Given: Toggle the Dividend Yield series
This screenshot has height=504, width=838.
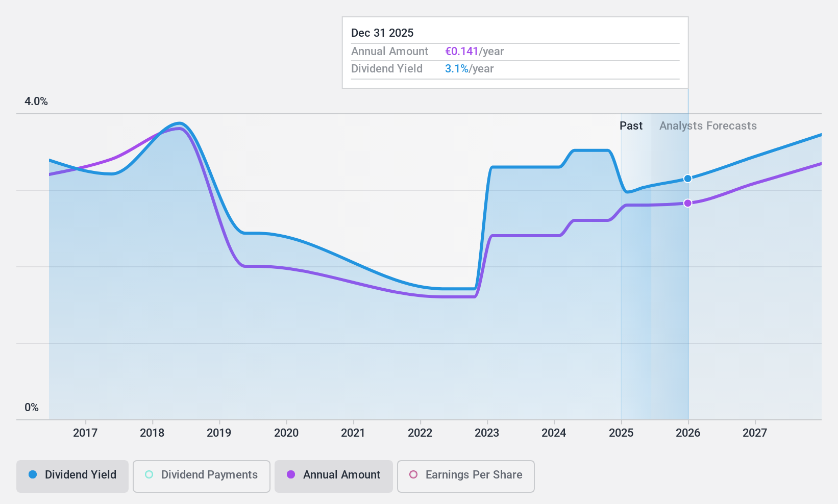Looking at the screenshot, I should click(x=72, y=476).
